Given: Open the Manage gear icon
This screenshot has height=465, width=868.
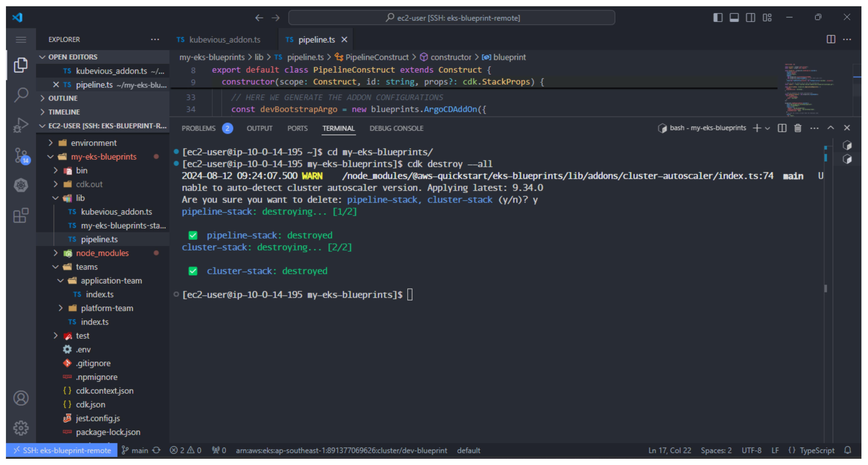Looking at the screenshot, I should pyautogui.click(x=21, y=428).
